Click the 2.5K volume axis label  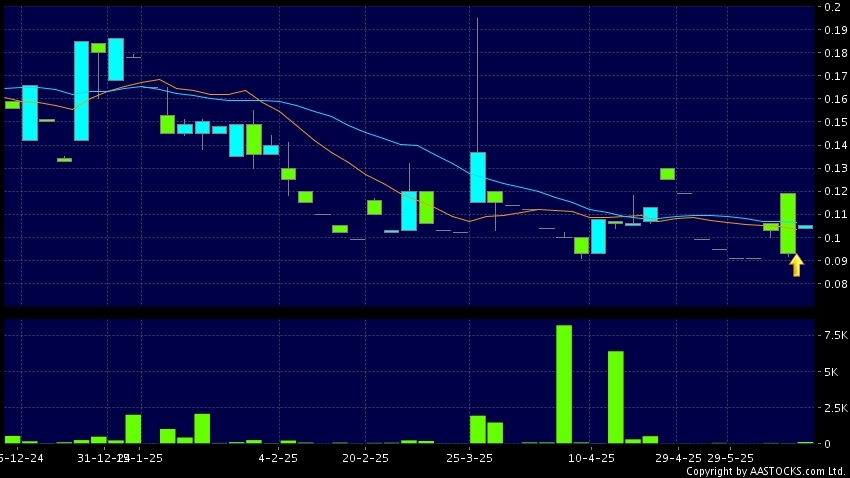pyautogui.click(x=835, y=408)
